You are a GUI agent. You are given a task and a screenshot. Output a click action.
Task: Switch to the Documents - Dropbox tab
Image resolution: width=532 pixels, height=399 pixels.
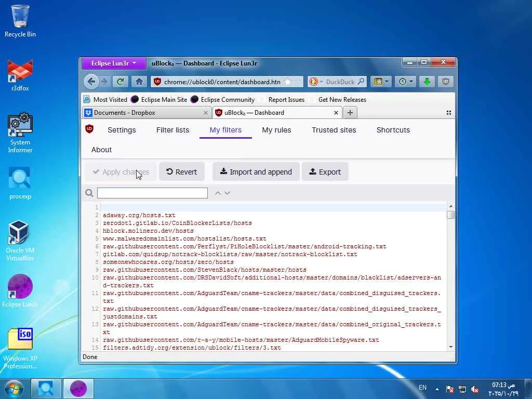(147, 113)
